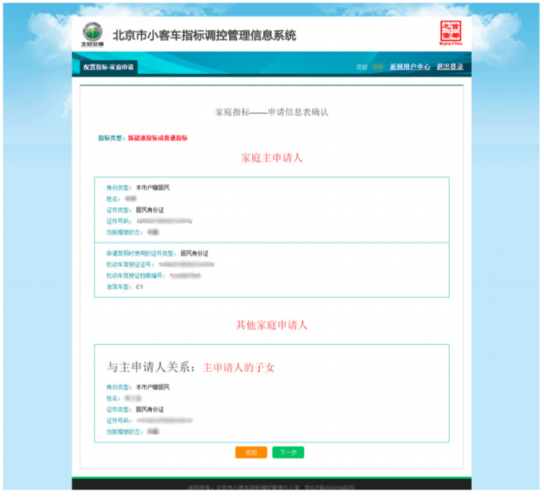Screen dimensions: 544x500
Task: Click the 机动车驾驶证档案编号 label
Action: click(x=135, y=276)
